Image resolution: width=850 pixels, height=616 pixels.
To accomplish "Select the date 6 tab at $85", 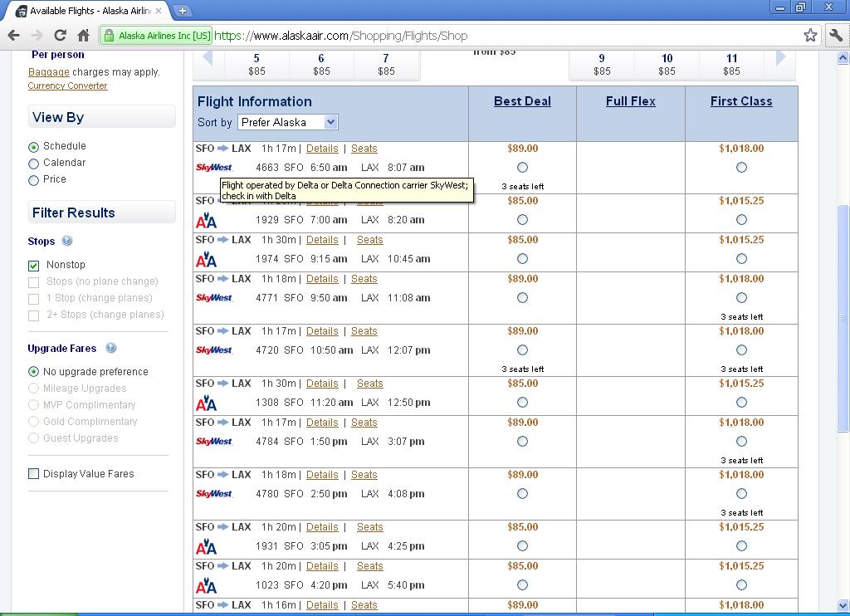I will click(321, 64).
